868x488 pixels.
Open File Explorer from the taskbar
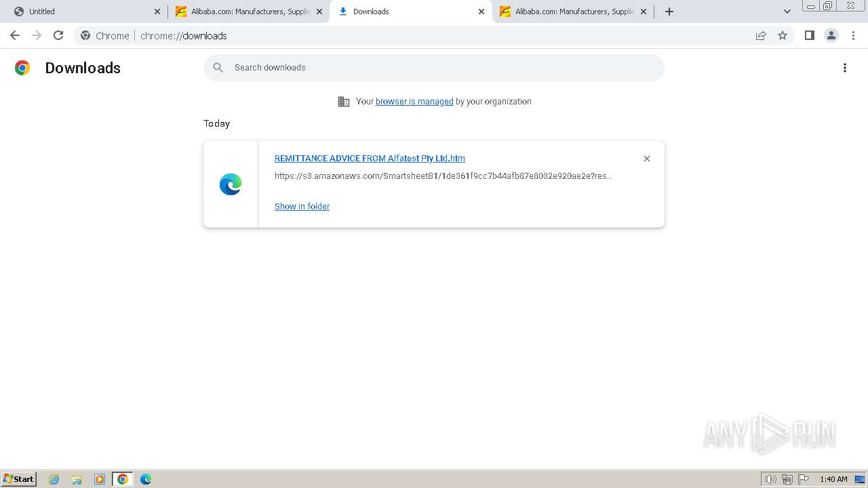(77, 479)
